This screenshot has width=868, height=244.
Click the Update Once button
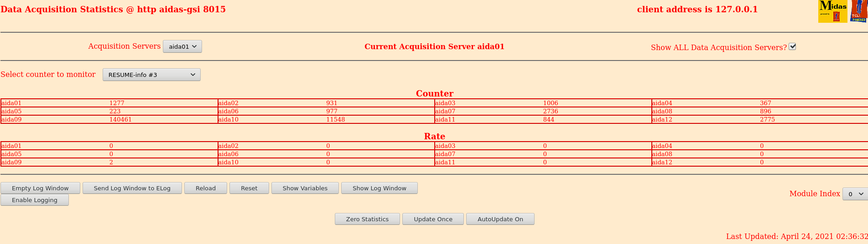point(433,219)
